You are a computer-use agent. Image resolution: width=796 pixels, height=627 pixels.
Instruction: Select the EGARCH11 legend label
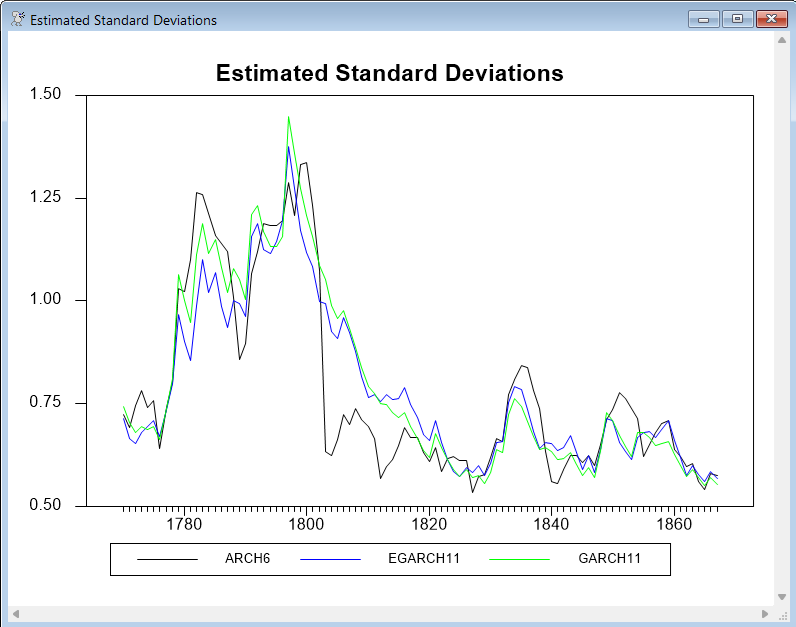click(x=423, y=558)
